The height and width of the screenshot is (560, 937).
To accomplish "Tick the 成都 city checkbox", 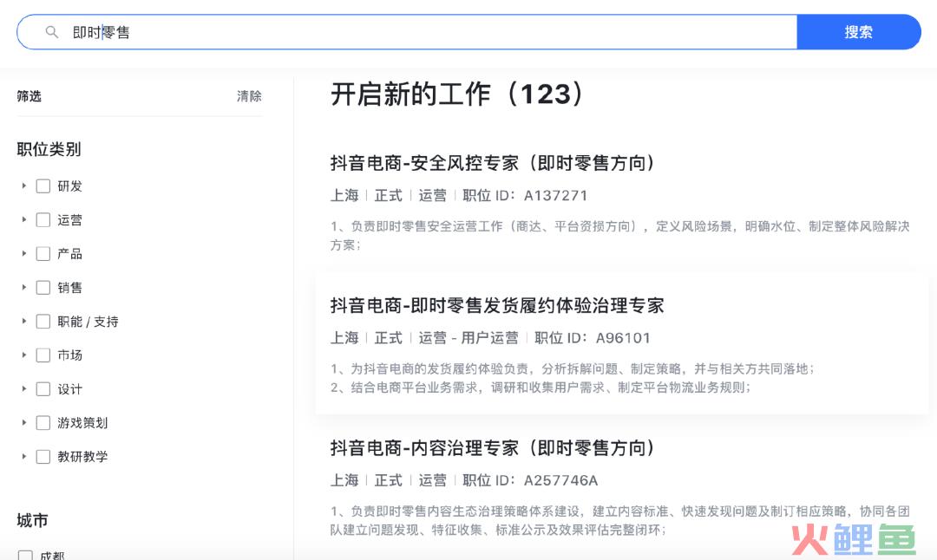I will tap(25, 555).
